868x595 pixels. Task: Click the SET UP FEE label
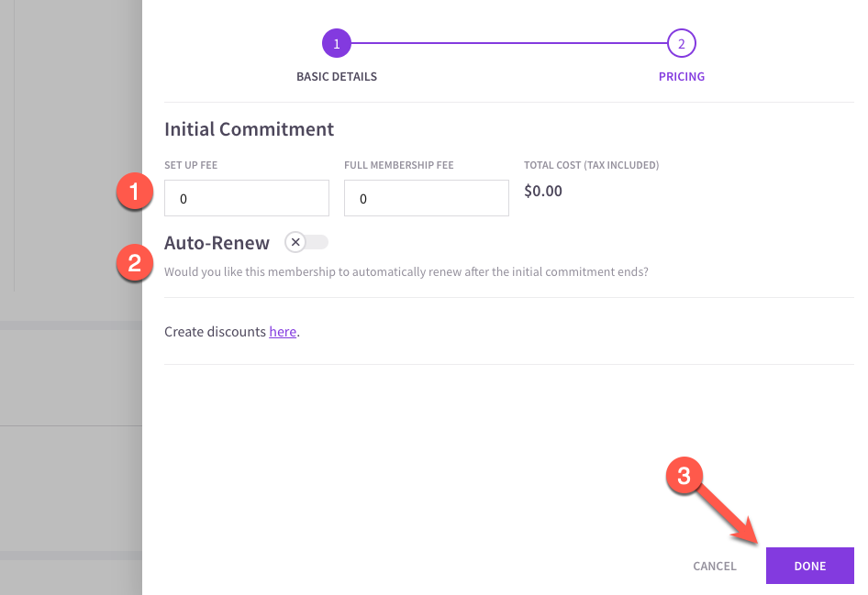191,165
